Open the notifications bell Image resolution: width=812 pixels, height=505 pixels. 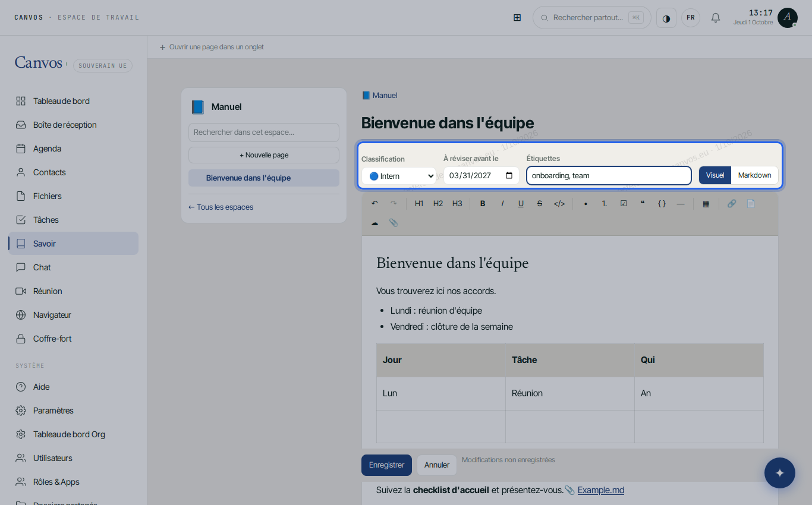point(716,18)
